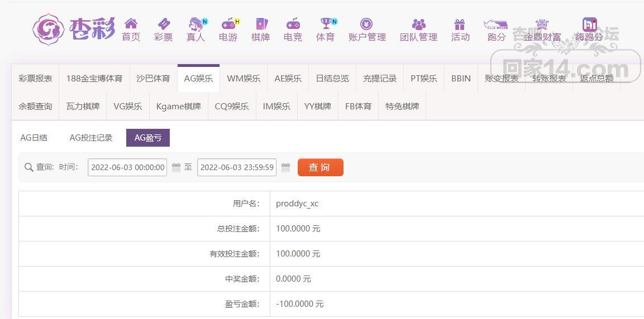
Task: Open the WM娱乐 report tab
Action: pos(244,79)
